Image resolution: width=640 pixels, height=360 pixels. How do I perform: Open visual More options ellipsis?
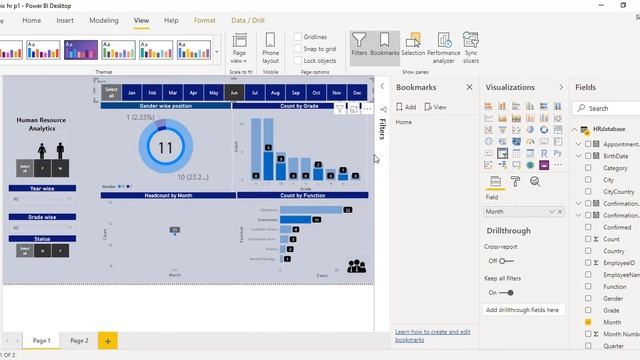click(367, 109)
